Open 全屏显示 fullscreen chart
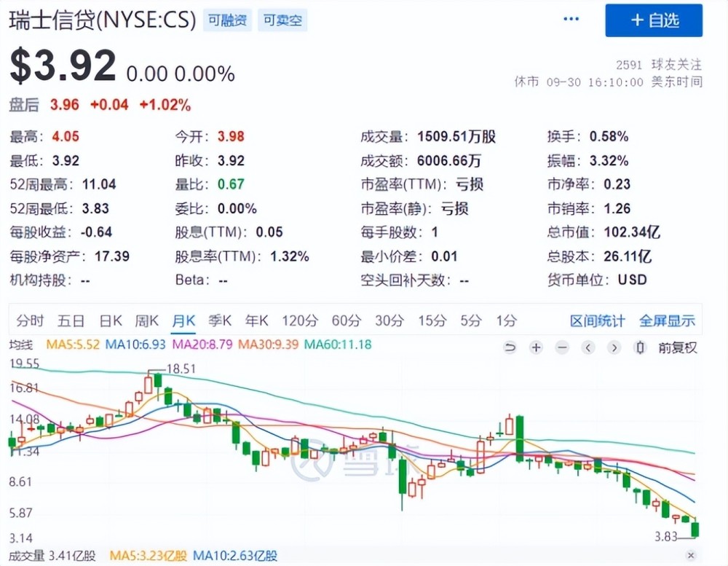 (x=667, y=321)
